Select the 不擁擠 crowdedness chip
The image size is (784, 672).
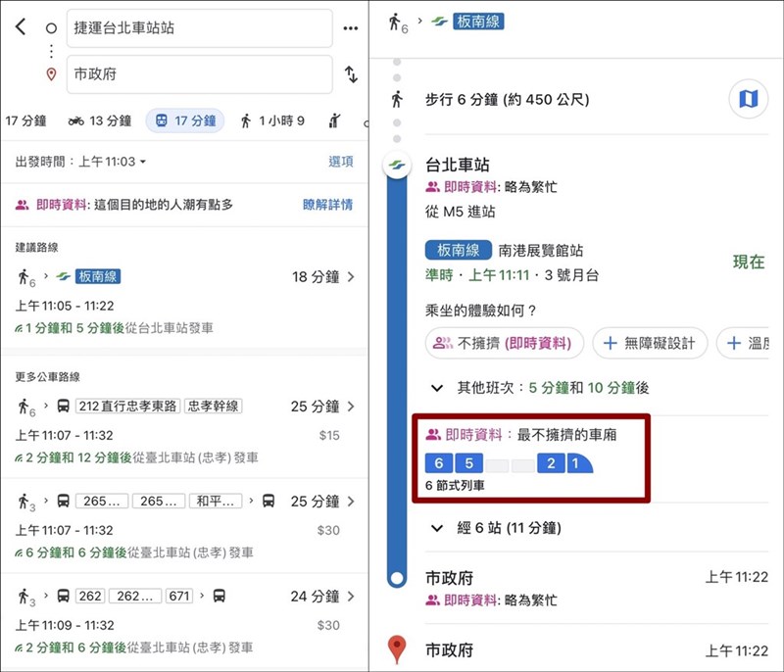click(504, 343)
